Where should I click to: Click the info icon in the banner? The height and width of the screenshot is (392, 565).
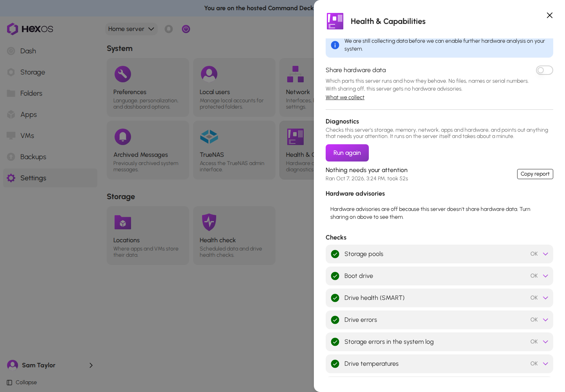(x=335, y=45)
